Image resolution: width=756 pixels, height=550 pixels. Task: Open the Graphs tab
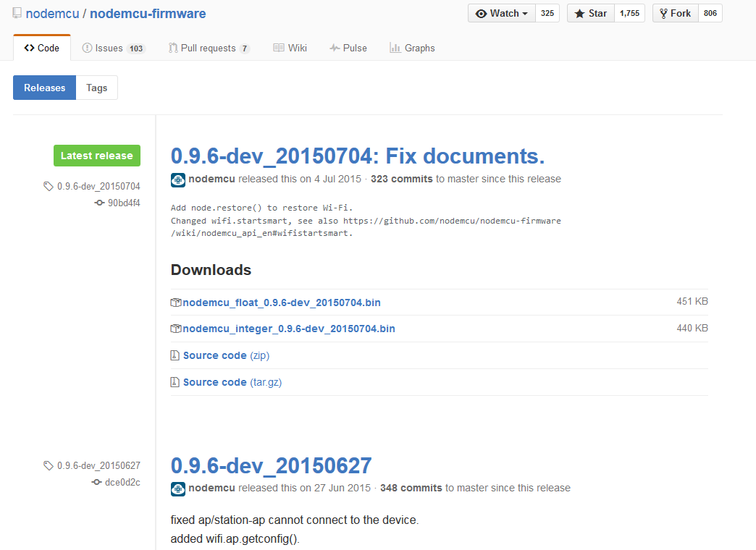click(x=412, y=48)
